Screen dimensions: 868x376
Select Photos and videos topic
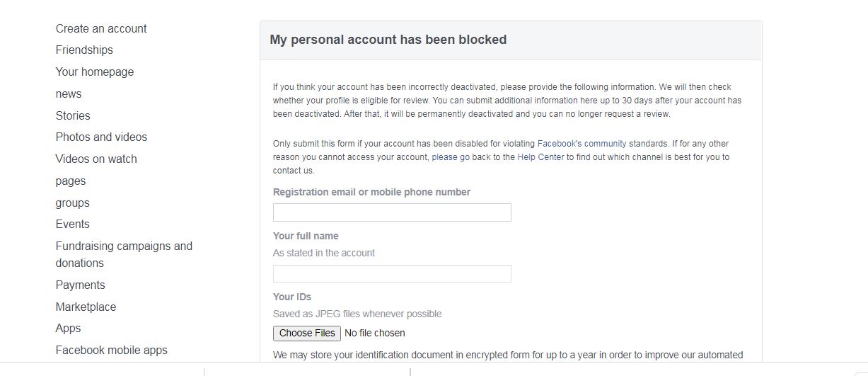point(101,137)
